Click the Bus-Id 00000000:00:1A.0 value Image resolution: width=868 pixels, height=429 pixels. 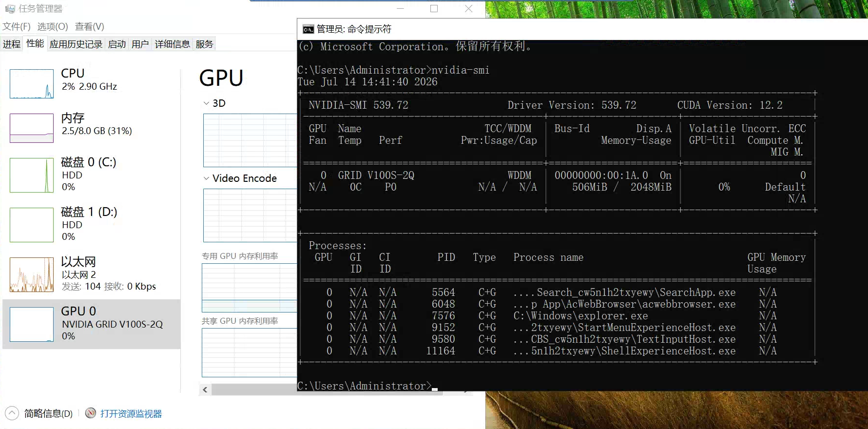click(x=601, y=175)
